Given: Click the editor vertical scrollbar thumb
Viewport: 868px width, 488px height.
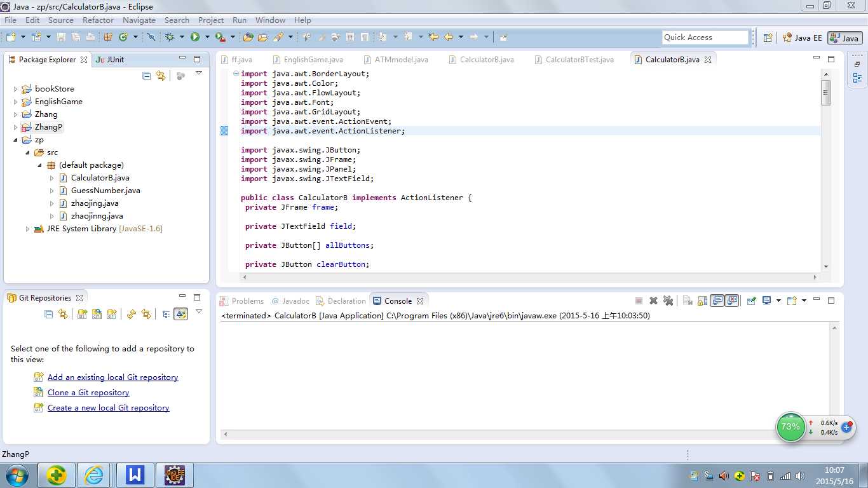Looking at the screenshot, I should tap(826, 93).
